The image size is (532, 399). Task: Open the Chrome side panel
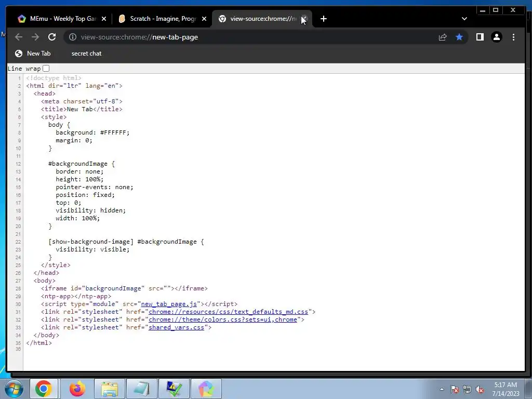click(480, 37)
